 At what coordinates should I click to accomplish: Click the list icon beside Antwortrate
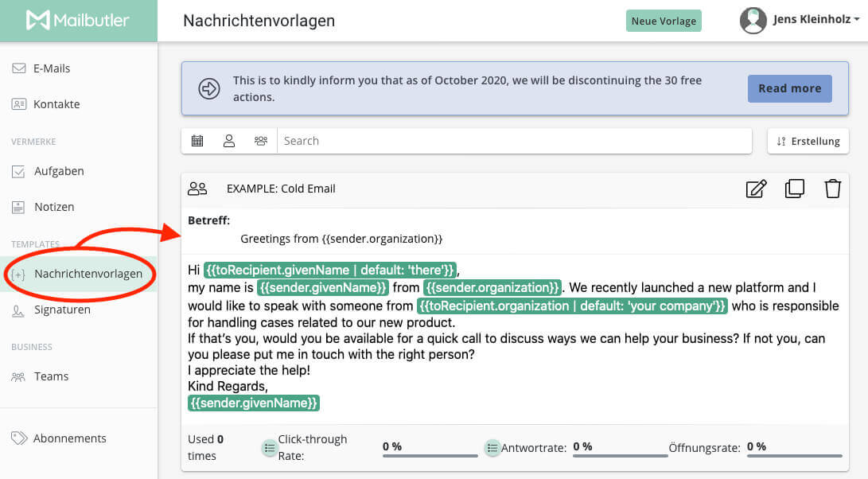coord(492,448)
